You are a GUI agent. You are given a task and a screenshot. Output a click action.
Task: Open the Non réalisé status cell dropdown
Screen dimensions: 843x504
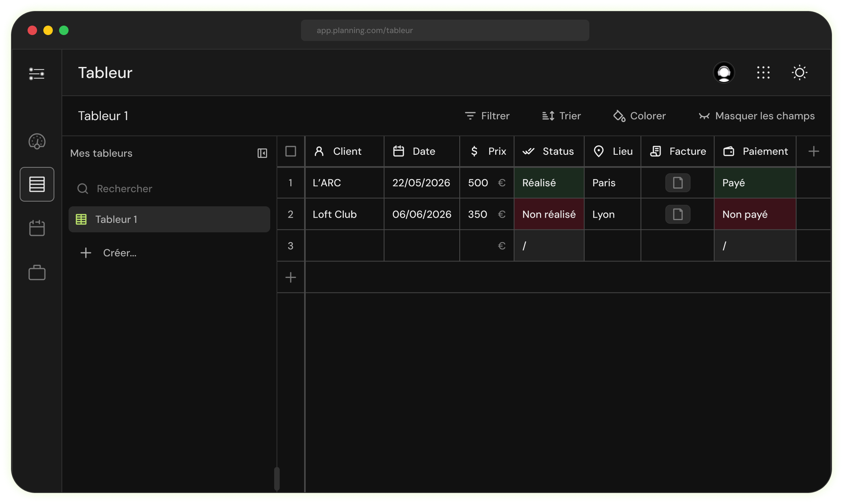(x=549, y=214)
